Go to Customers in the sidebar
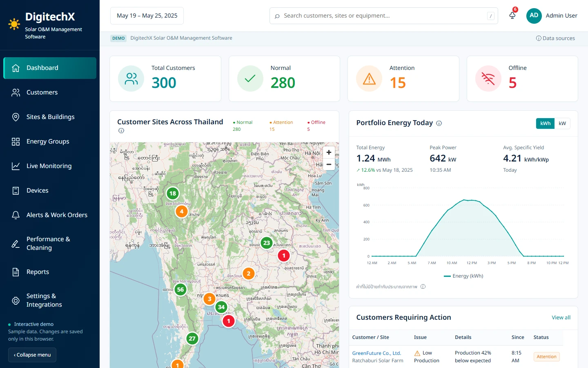Image resolution: width=588 pixels, height=368 pixels. (x=50, y=92)
